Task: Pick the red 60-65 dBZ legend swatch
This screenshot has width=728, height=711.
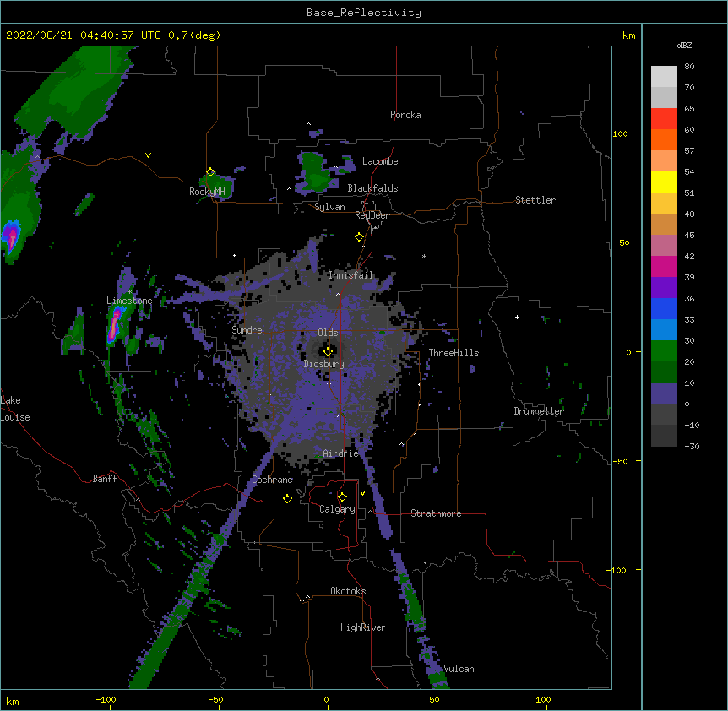Action: tap(664, 118)
